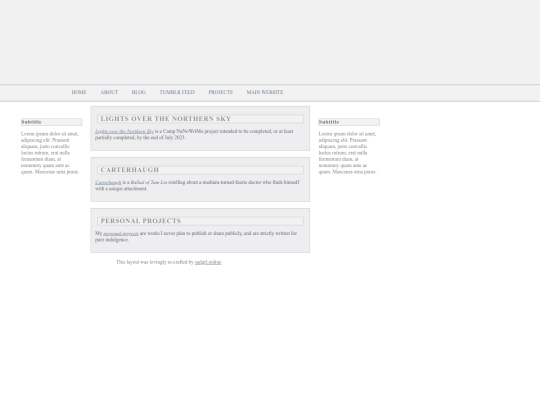The height and width of the screenshot is (405, 540).
Task: Open the 'Lights over the Northern Sky' link
Action: [124, 131]
